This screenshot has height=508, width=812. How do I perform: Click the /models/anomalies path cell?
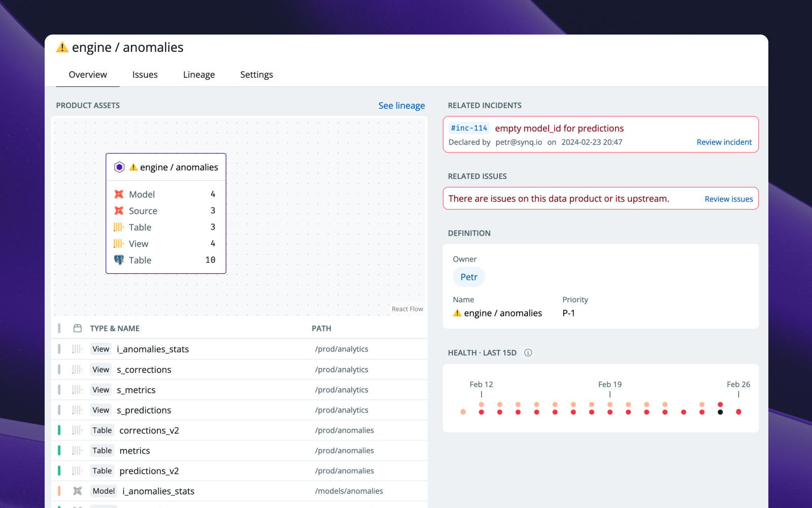[x=349, y=491]
